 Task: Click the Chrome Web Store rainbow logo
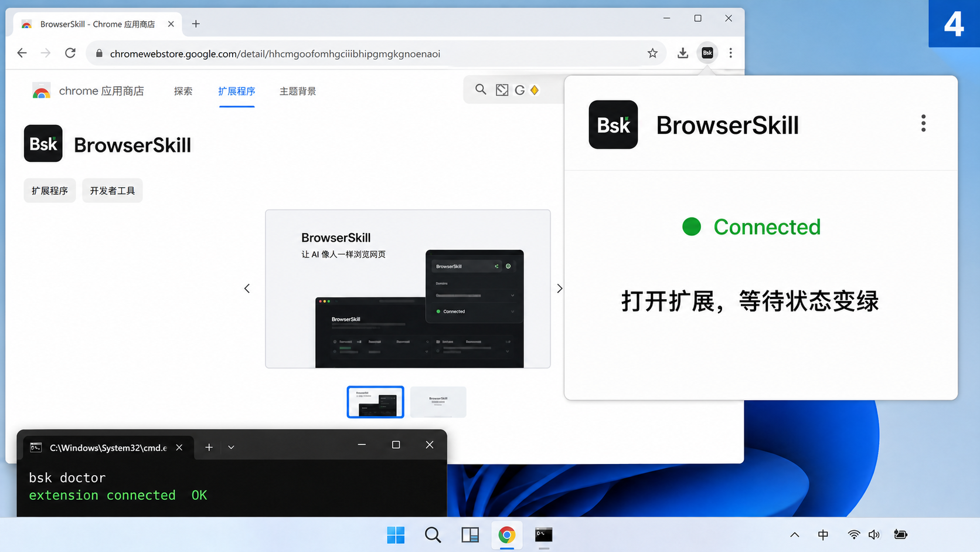pos(41,92)
